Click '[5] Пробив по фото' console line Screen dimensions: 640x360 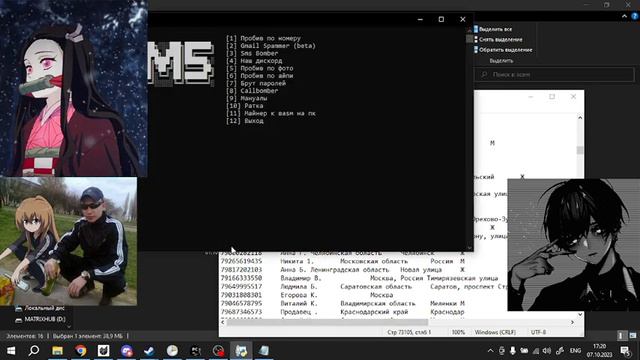click(x=259, y=69)
